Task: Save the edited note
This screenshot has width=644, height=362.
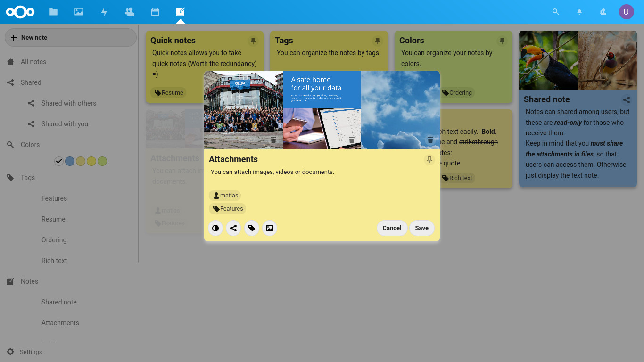Action: point(421,228)
